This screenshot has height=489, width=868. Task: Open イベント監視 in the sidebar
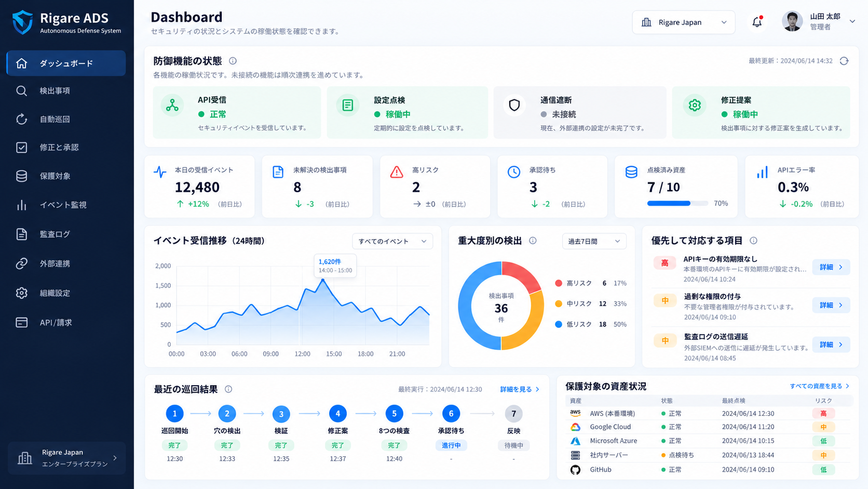66,205
